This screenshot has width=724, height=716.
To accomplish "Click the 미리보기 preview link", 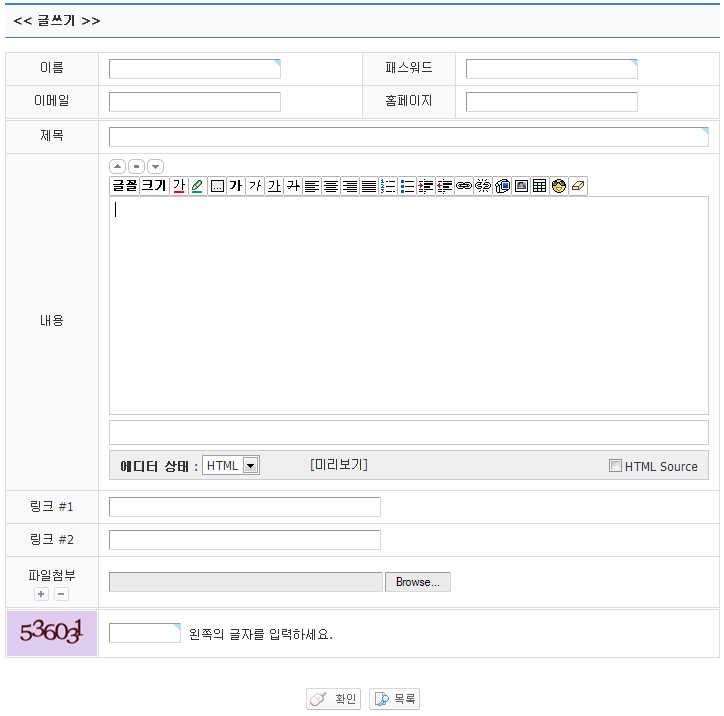I will point(339,465).
